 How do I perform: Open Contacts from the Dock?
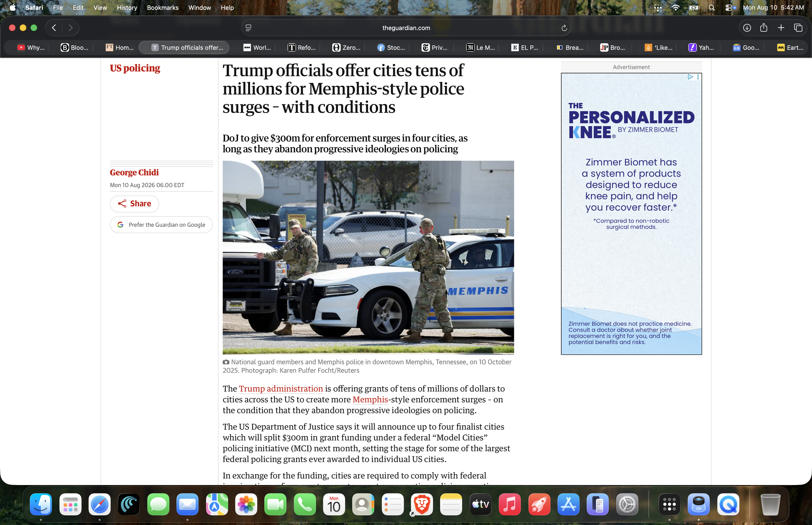point(363,504)
